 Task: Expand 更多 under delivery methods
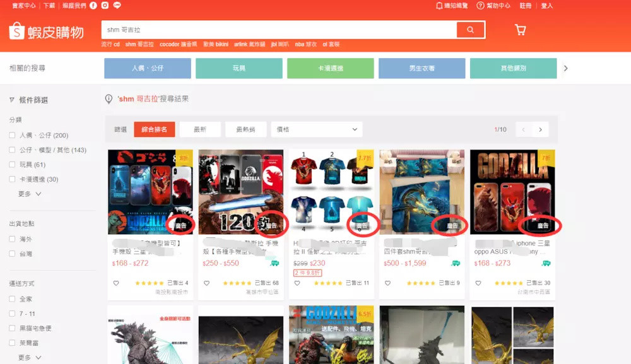point(30,357)
